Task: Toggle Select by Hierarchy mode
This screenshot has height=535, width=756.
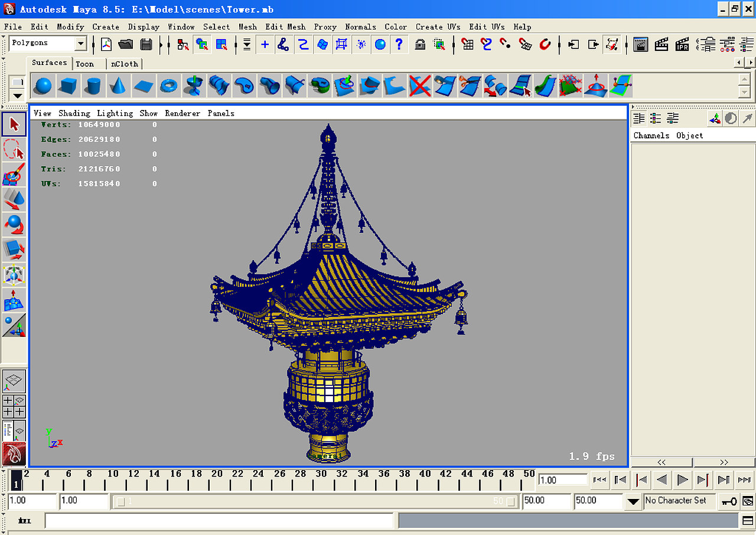Action: (183, 44)
